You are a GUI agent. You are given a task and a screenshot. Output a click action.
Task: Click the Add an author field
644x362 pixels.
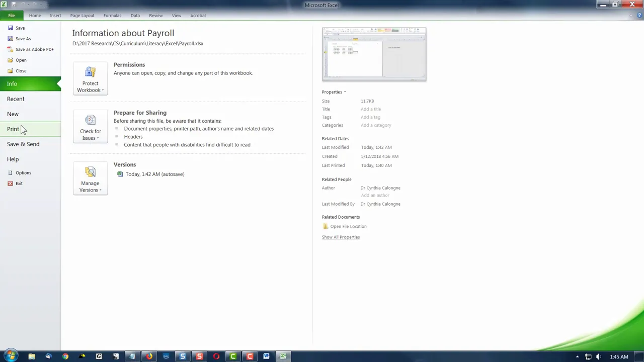375,195
